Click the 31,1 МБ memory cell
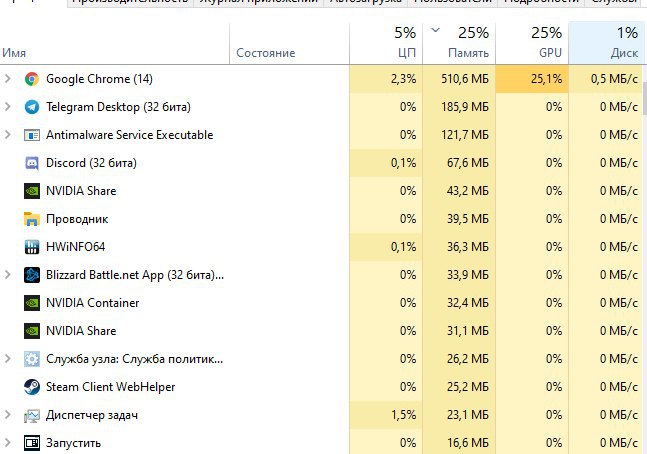This screenshot has width=647, height=454. pyautogui.click(x=459, y=331)
